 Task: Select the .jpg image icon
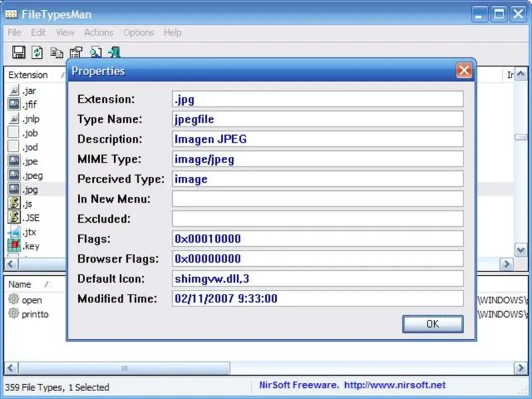pos(14,189)
